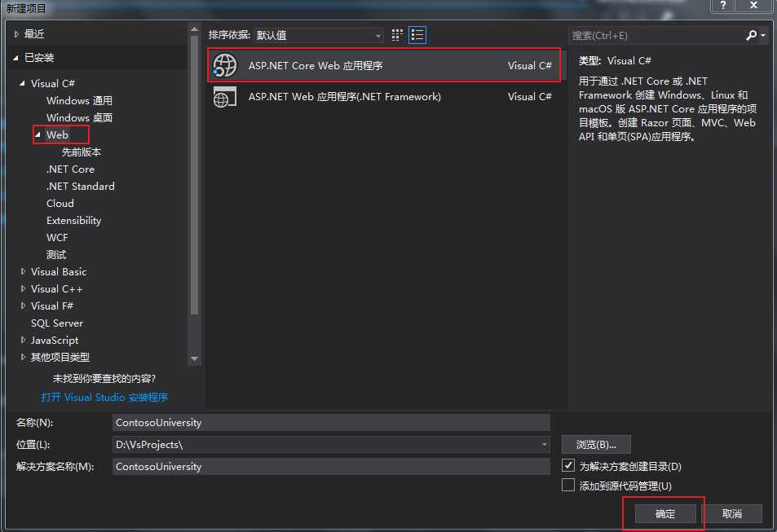777x532 pixels.
Task: Click the ASP.NET Web .NET Framework template icon
Action: point(224,97)
